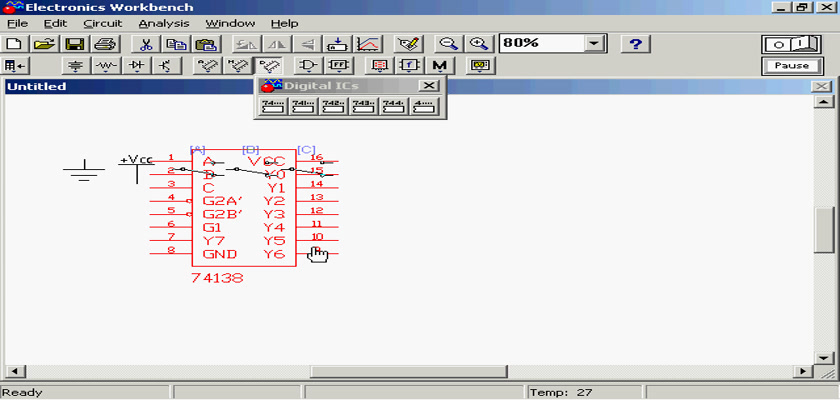The height and width of the screenshot is (400, 840).
Task: Open the Instruments parts bin
Action: (481, 66)
